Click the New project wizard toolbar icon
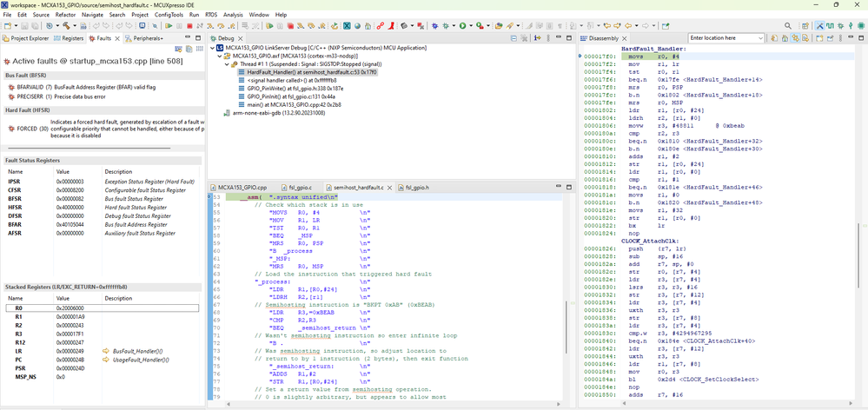The width and height of the screenshot is (868, 410). click(x=7, y=25)
